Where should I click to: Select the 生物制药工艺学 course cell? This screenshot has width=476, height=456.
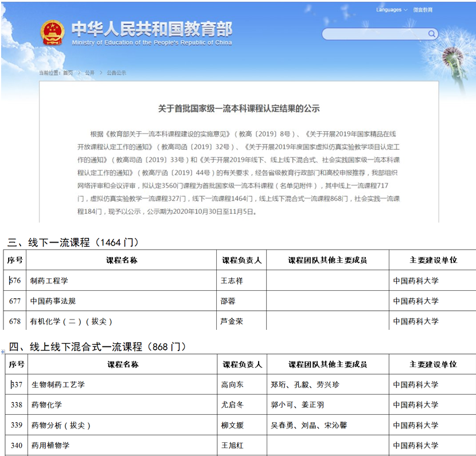pyautogui.click(x=57, y=384)
